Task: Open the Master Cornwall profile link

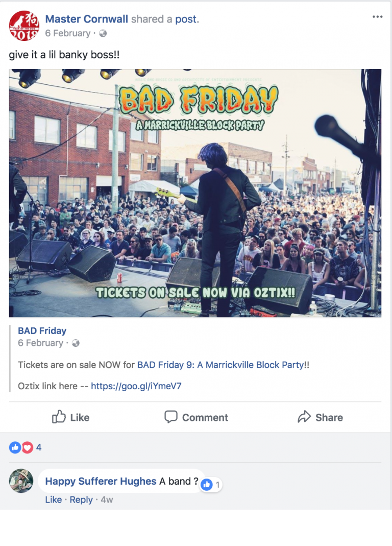Action: click(87, 19)
